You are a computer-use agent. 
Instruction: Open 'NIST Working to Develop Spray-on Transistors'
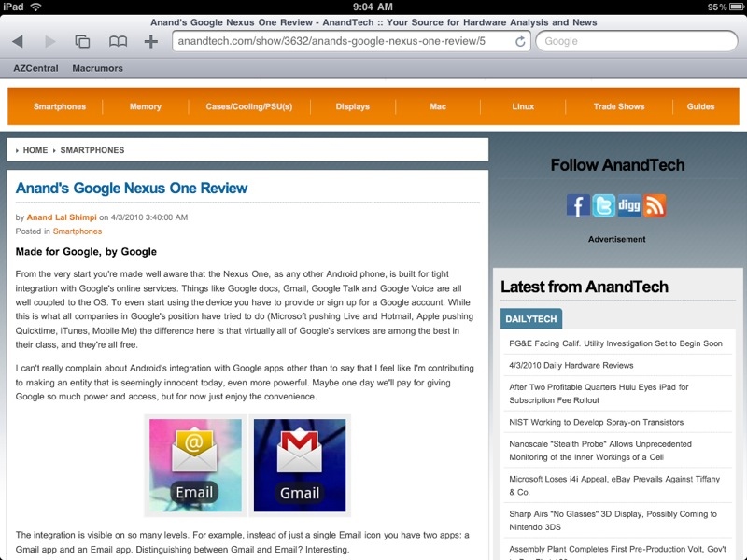pos(596,423)
